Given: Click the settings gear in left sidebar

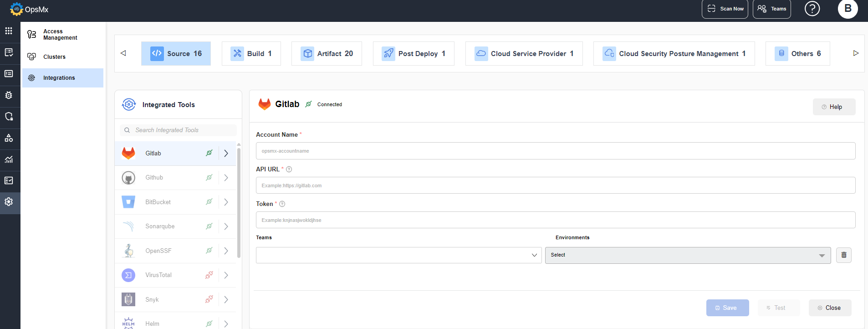Looking at the screenshot, I should pos(9,202).
